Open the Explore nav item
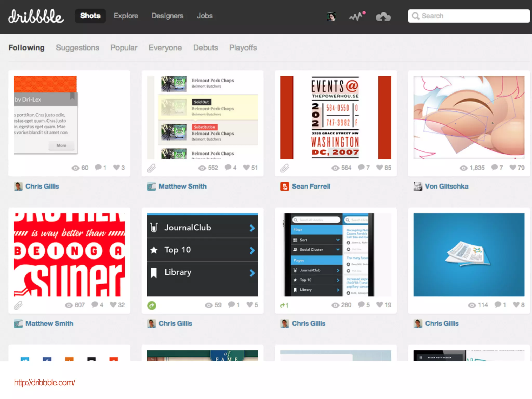The image size is (532, 399). 126,16
